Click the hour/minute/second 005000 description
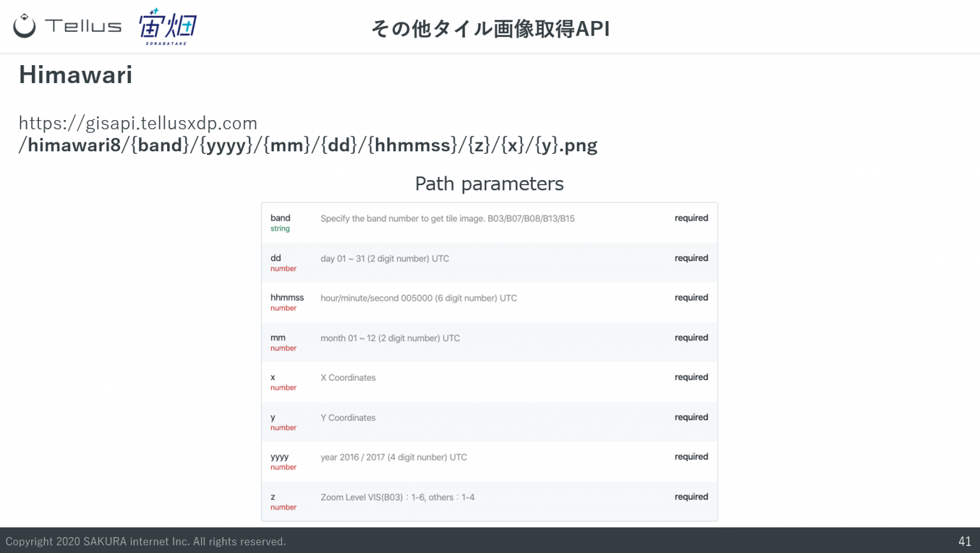 click(x=419, y=298)
